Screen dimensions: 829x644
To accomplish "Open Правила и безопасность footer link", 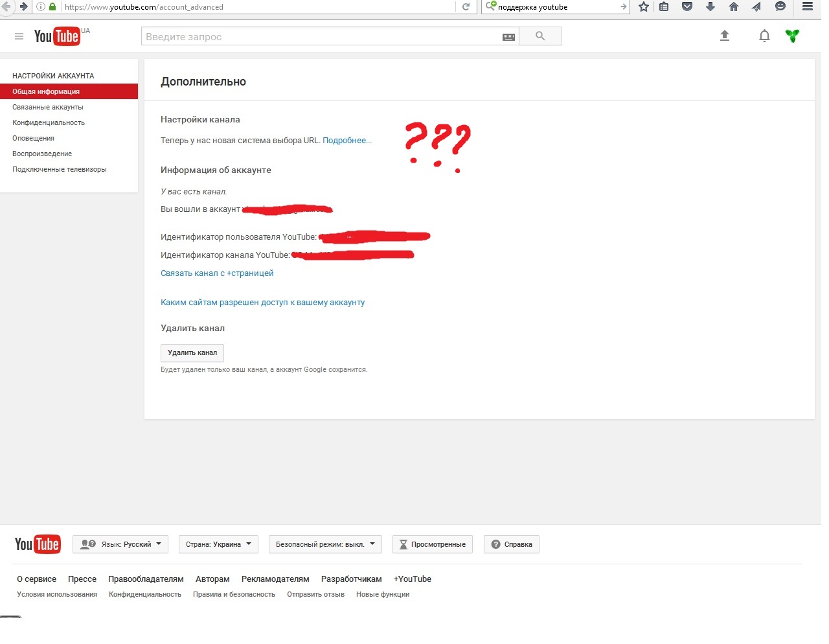I will coord(234,594).
